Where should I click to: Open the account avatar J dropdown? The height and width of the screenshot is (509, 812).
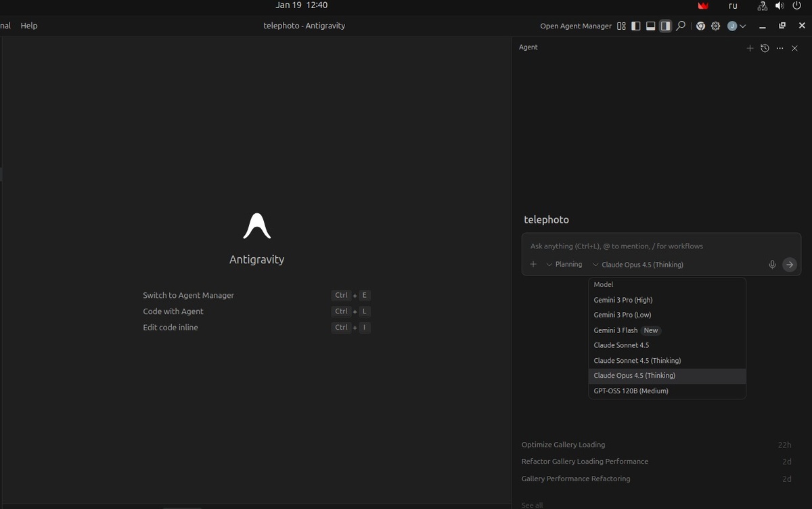737,26
